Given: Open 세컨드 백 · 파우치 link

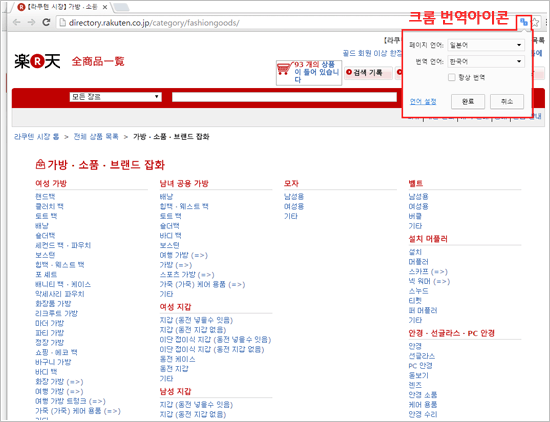Looking at the screenshot, I should pos(63,245).
